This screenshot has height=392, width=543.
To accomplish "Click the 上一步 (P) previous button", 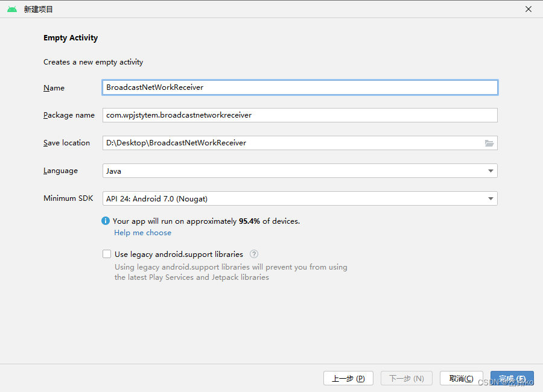I will tap(348, 378).
